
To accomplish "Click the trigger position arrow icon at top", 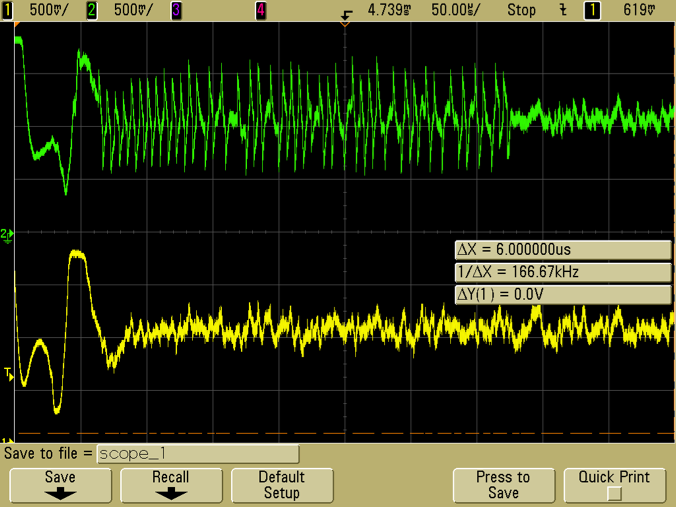I will click(346, 15).
